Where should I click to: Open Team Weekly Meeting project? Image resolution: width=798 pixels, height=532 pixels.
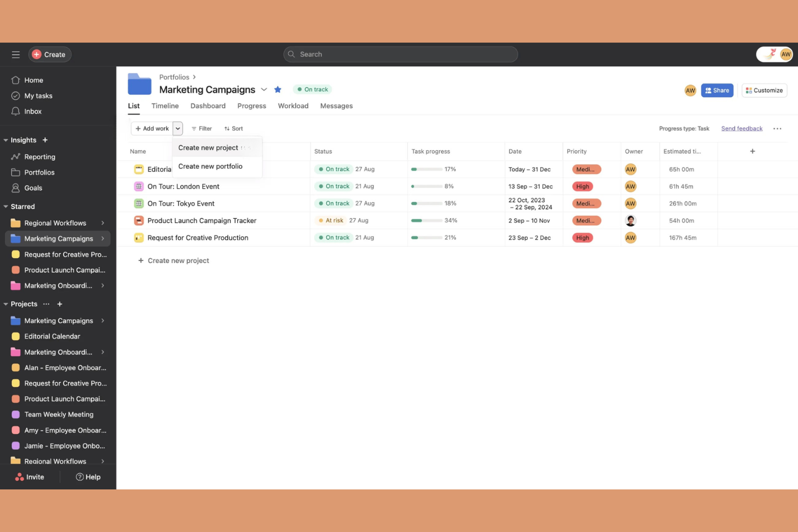click(58, 414)
